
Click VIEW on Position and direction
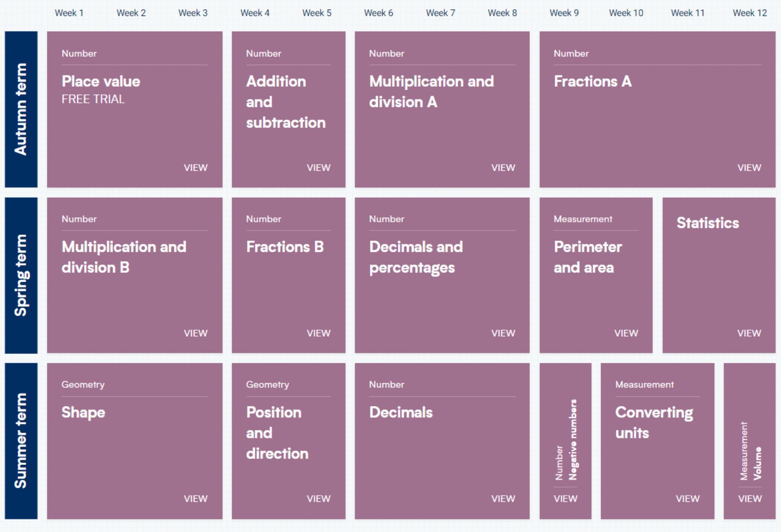(x=319, y=499)
